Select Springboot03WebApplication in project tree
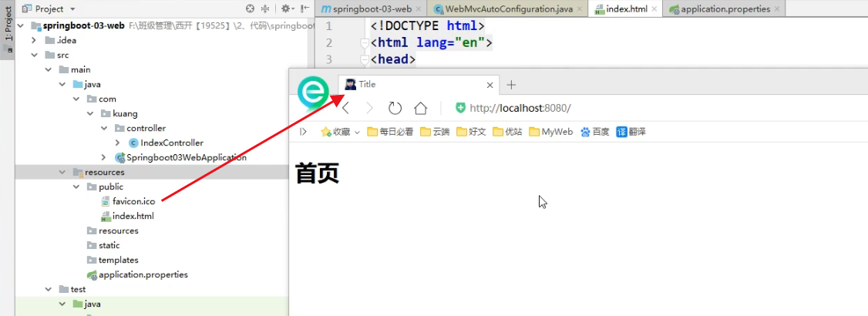The image size is (868, 316). 180,158
